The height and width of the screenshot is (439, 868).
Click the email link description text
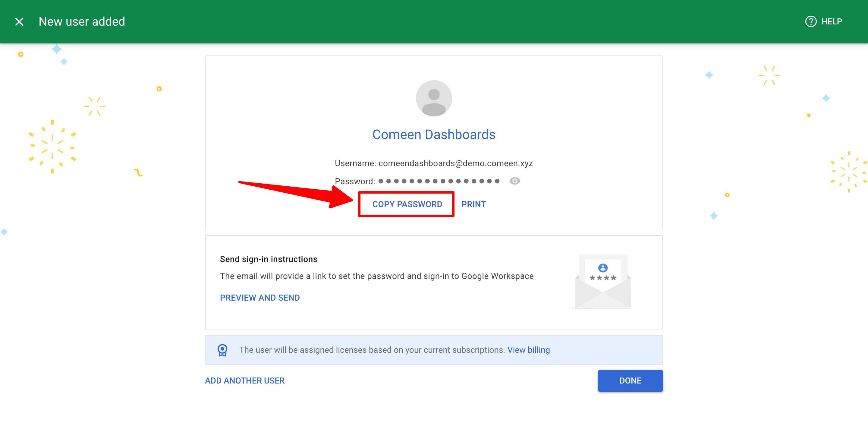(x=377, y=276)
